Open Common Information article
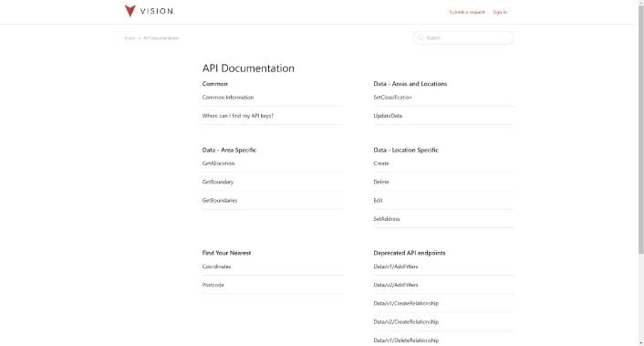The image size is (644, 346). tap(228, 98)
